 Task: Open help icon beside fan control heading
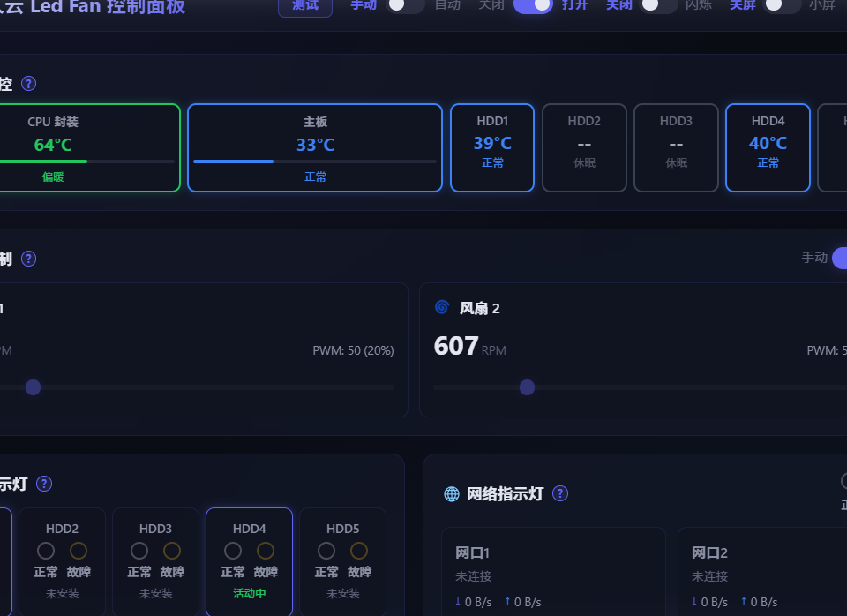pyautogui.click(x=28, y=259)
